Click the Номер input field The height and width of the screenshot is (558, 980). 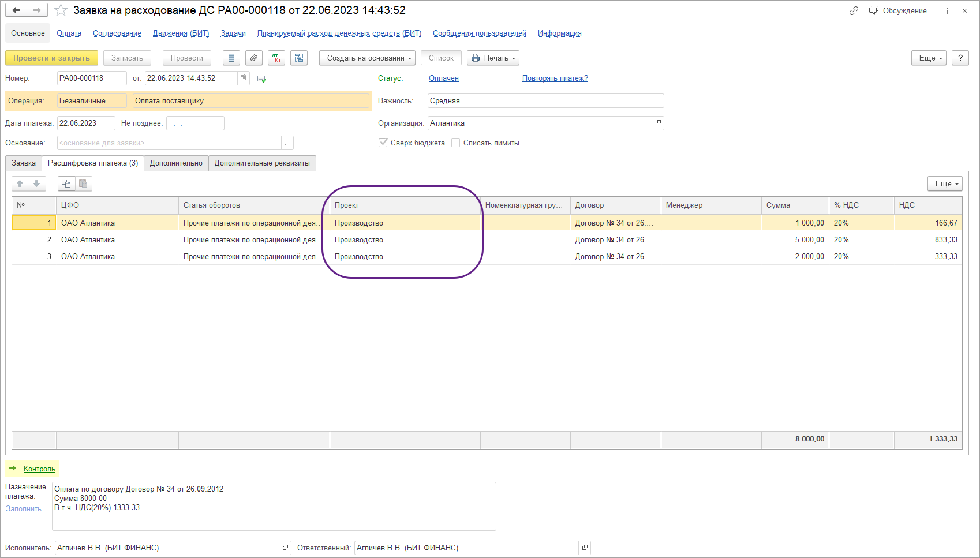click(92, 78)
